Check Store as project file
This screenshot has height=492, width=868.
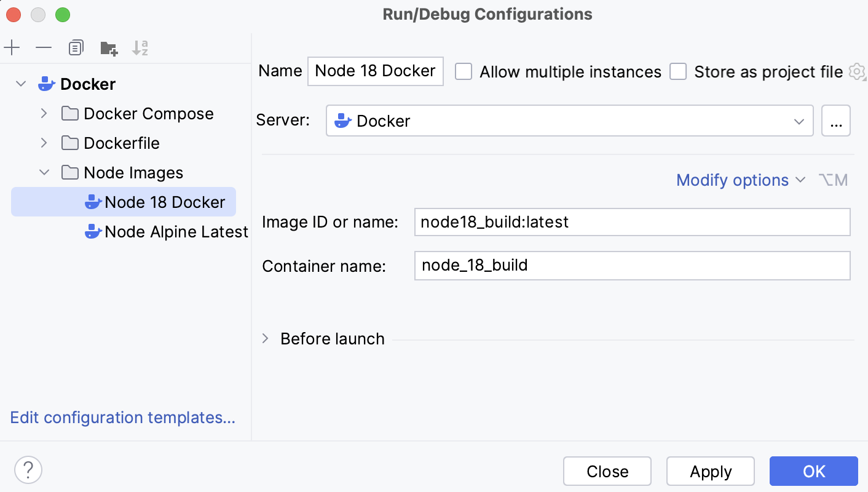tap(678, 71)
